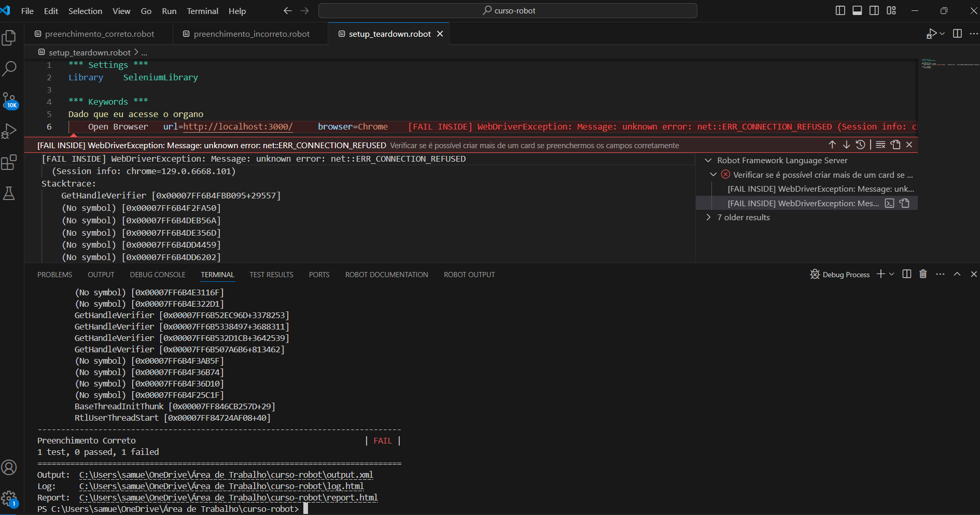980x515 pixels.
Task: Show selected failure in terminal icon
Action: (x=890, y=203)
